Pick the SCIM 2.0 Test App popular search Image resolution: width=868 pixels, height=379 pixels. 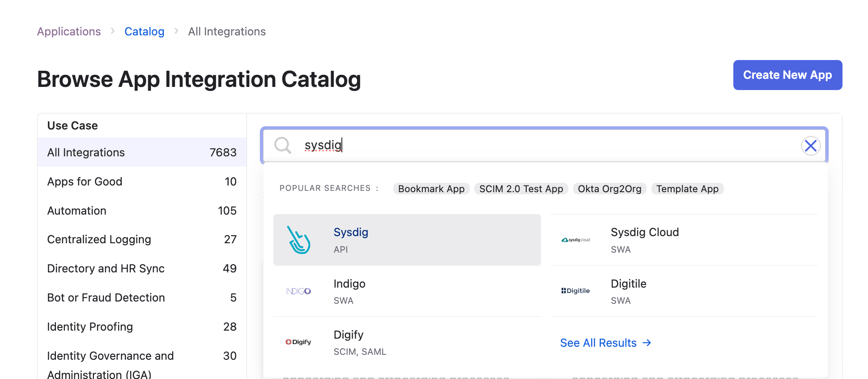coord(521,189)
